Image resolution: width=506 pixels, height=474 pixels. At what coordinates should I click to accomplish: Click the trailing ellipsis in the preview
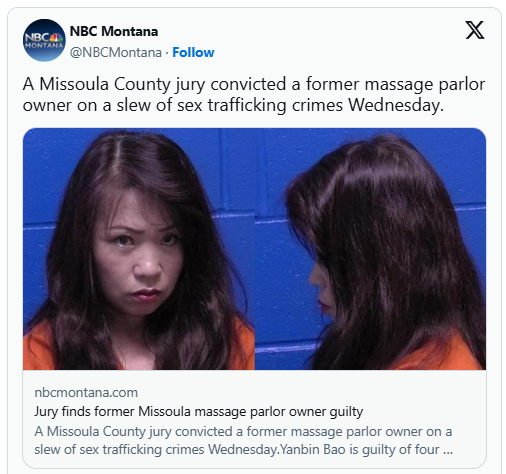[448, 450]
